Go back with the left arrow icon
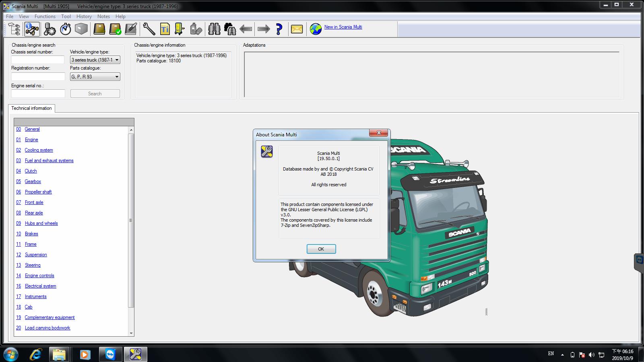 click(x=246, y=29)
